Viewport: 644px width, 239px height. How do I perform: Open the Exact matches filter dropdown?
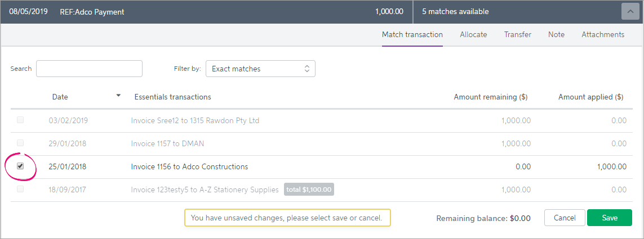pos(260,69)
